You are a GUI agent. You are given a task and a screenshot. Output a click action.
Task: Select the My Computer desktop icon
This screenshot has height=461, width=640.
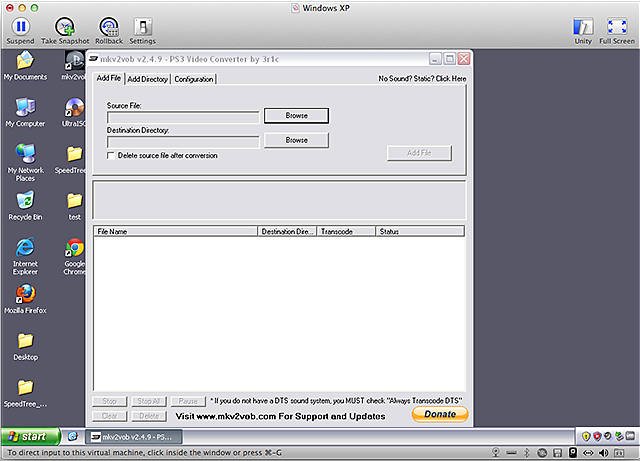pos(25,112)
